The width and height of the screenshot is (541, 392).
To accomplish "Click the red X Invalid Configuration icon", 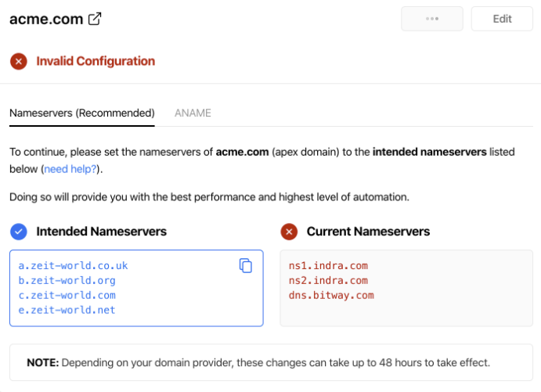I will click(18, 61).
